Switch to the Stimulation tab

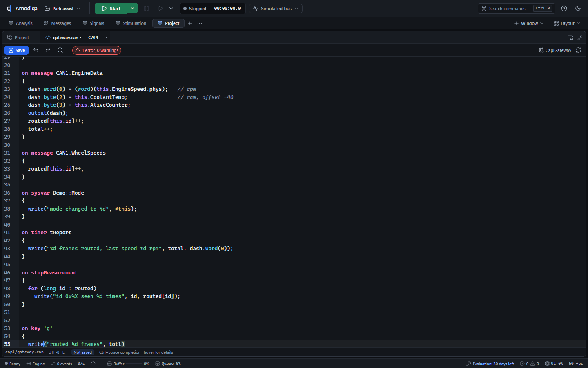point(131,23)
